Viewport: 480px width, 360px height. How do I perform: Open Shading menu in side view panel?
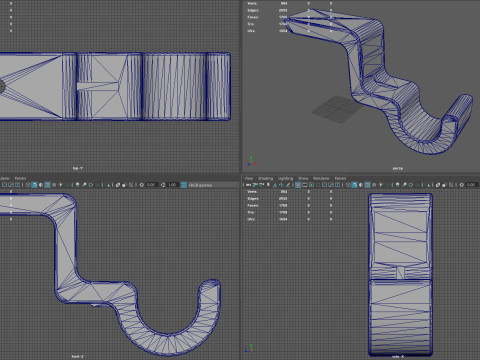pos(265,178)
